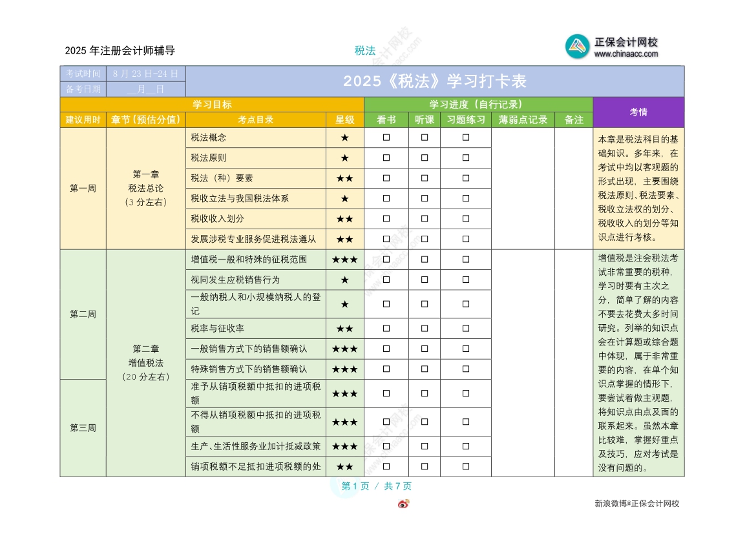Select the 第二章 增值税法 chapter cell
The height and width of the screenshot is (534, 756).
pos(145,362)
